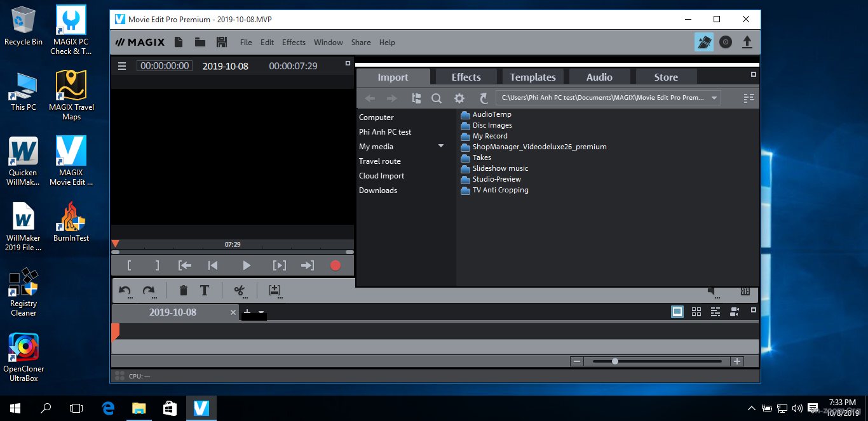Viewport: 868px width, 421px height.
Task: Select Slideshow music folder
Action: point(494,168)
